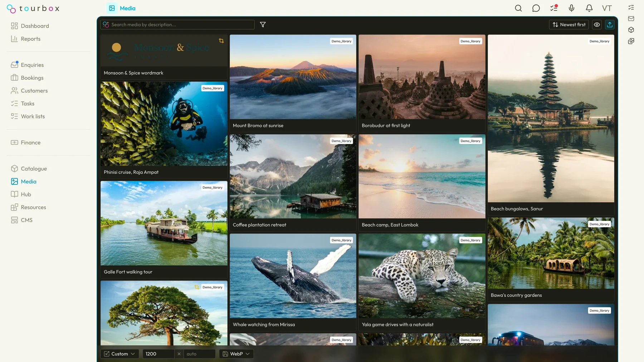
Task: Open the right-rail mail icon
Action: [x=631, y=19]
